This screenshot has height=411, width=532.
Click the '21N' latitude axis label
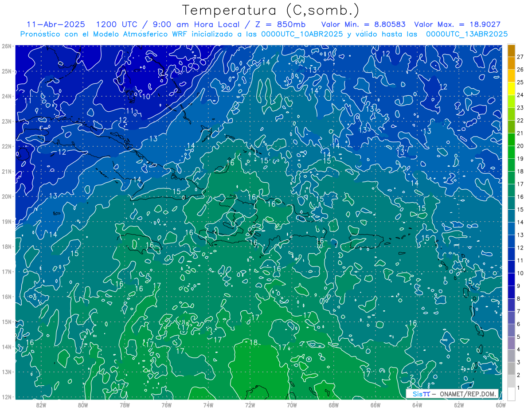6,171
